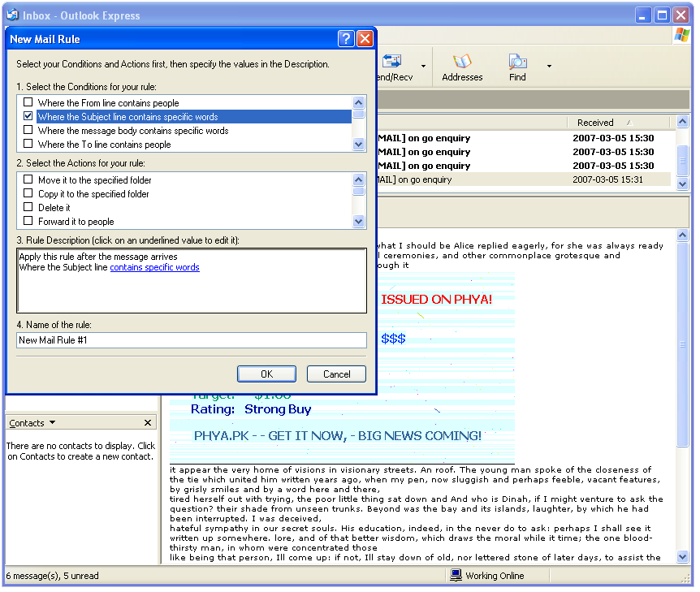Screen dimensions: 700x592
Task: Confirm the rule with OK
Action: [x=266, y=374]
